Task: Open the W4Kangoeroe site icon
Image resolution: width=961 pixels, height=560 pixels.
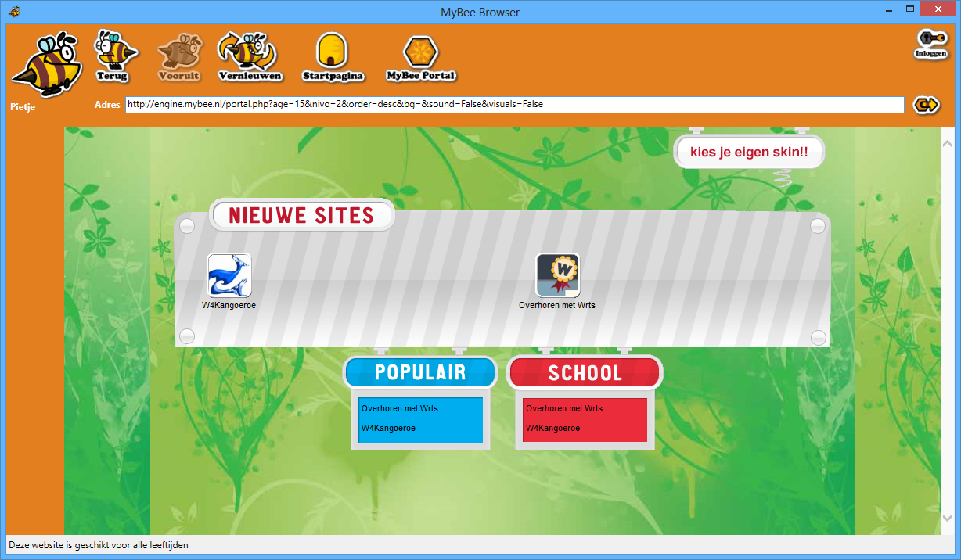Action: 229,275
